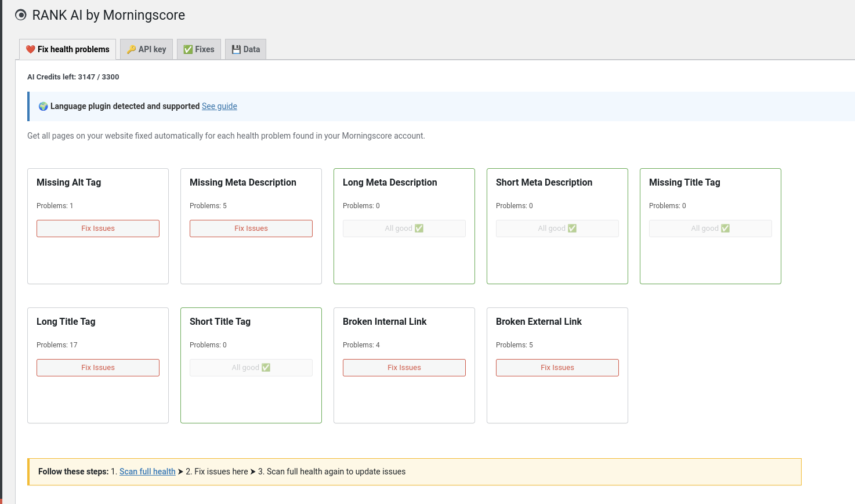Open the Fix health problems tab
This screenshot has height=504, width=855.
[68, 49]
